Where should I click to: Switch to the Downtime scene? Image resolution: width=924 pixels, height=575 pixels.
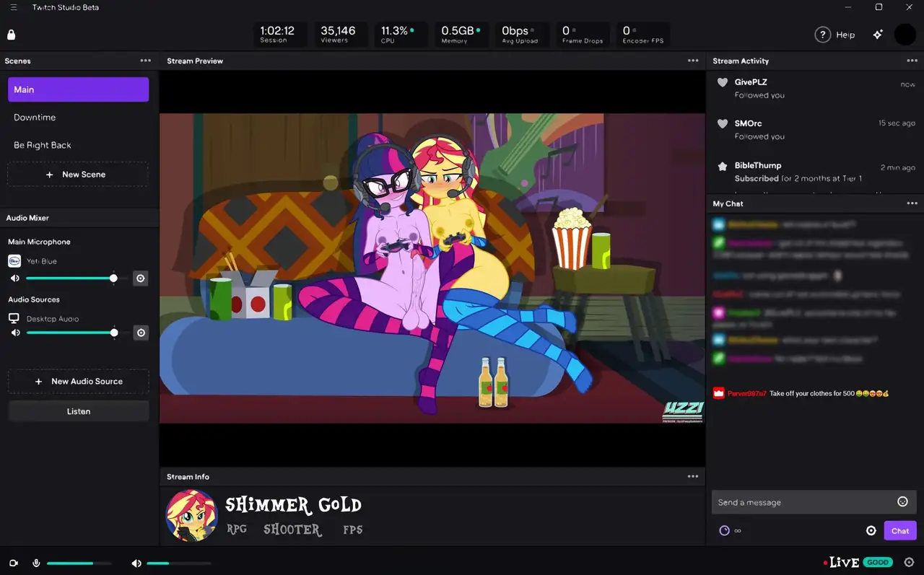point(35,118)
